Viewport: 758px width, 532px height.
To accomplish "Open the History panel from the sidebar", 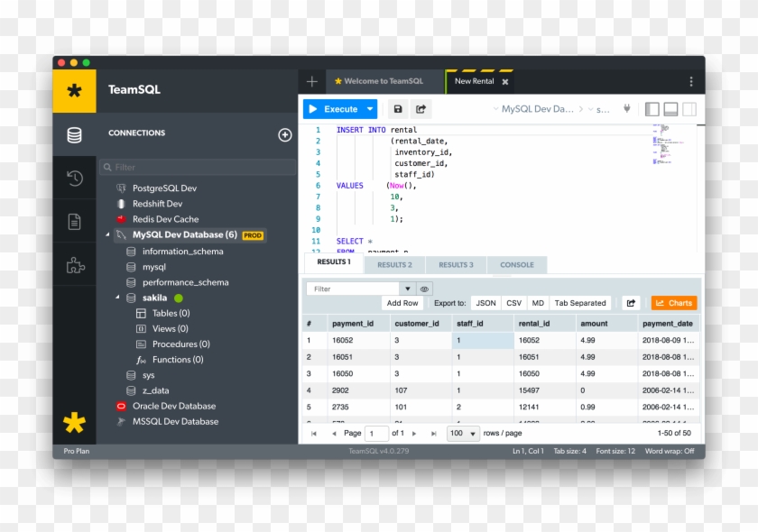I will pos(75,178).
